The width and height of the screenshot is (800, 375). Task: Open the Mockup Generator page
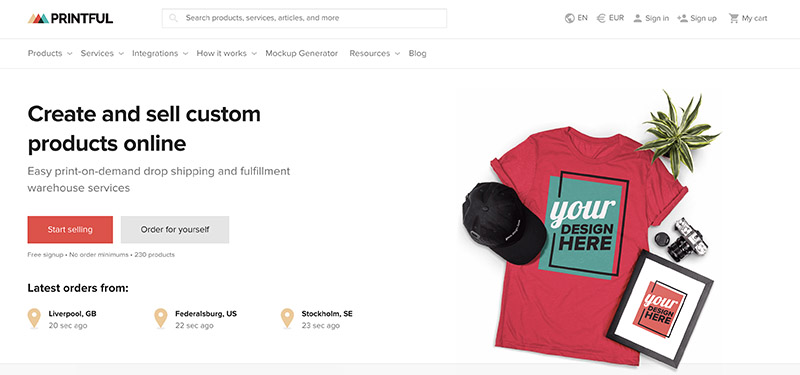(302, 53)
